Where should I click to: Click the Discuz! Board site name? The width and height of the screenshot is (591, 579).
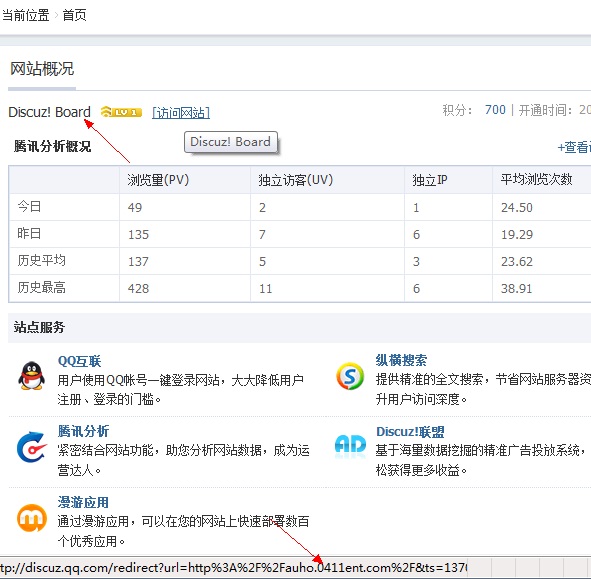[49, 112]
